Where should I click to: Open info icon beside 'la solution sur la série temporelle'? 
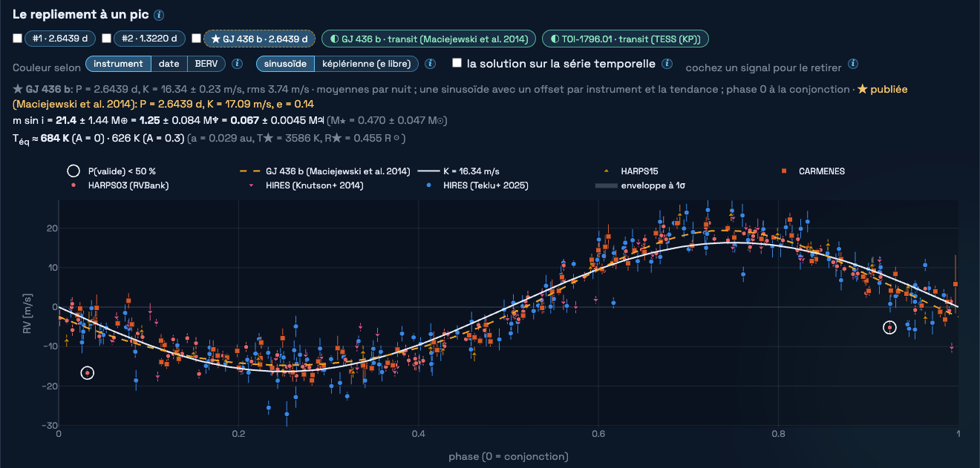click(667, 64)
